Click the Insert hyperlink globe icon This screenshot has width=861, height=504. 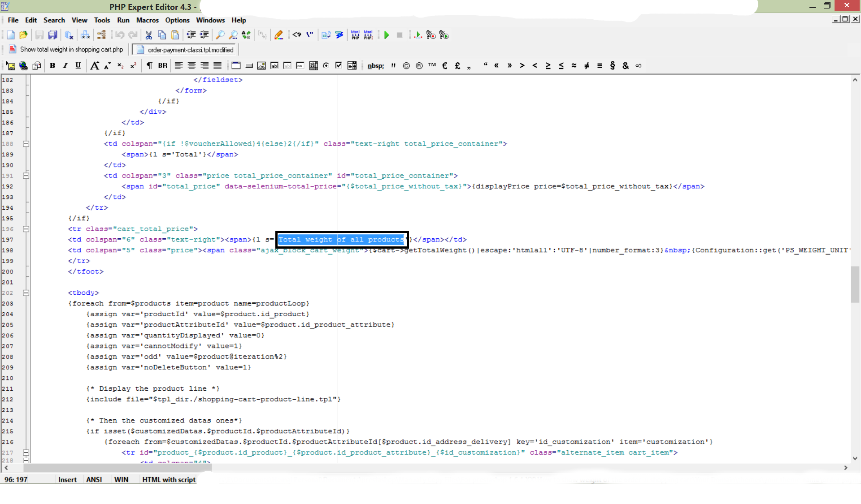(23, 66)
